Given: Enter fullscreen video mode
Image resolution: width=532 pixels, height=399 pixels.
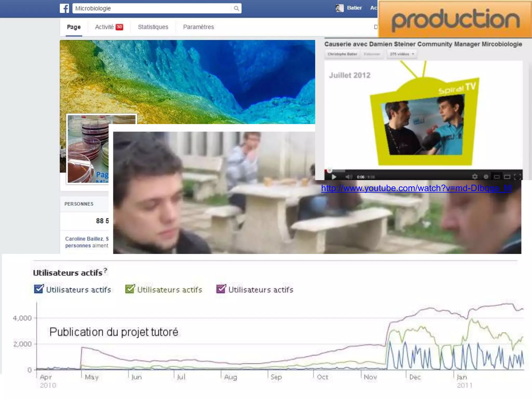Looking at the screenshot, I should pos(517,177).
